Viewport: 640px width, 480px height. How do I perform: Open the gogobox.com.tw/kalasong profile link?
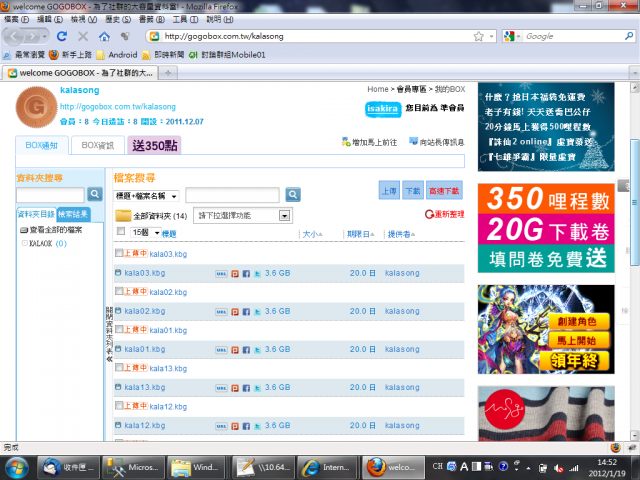(118, 107)
